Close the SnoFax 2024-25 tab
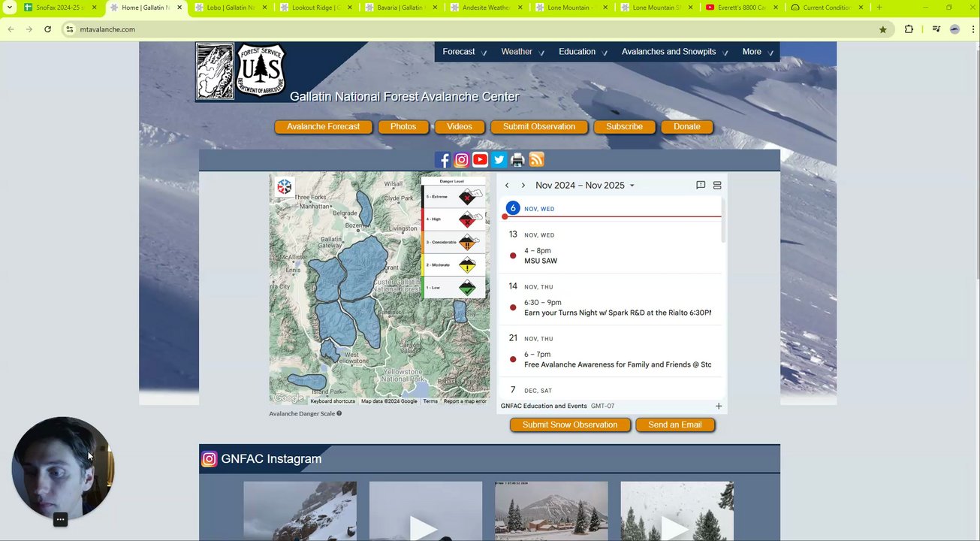The image size is (980, 541). click(x=95, y=8)
